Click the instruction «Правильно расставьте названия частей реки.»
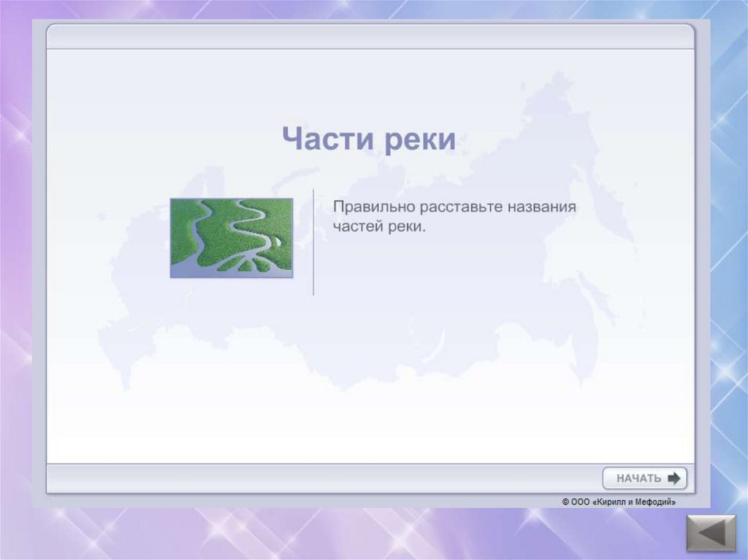This screenshot has height=560, width=748. point(454,216)
